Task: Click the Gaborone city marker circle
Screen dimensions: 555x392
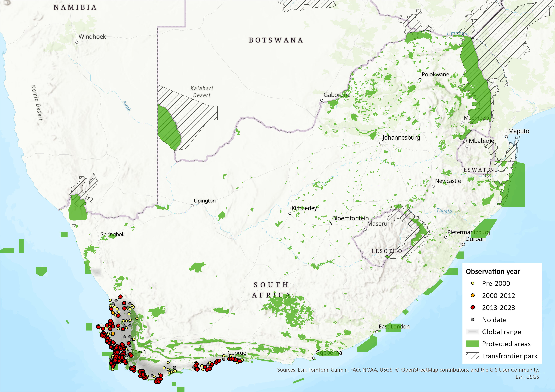Action: pos(321,101)
